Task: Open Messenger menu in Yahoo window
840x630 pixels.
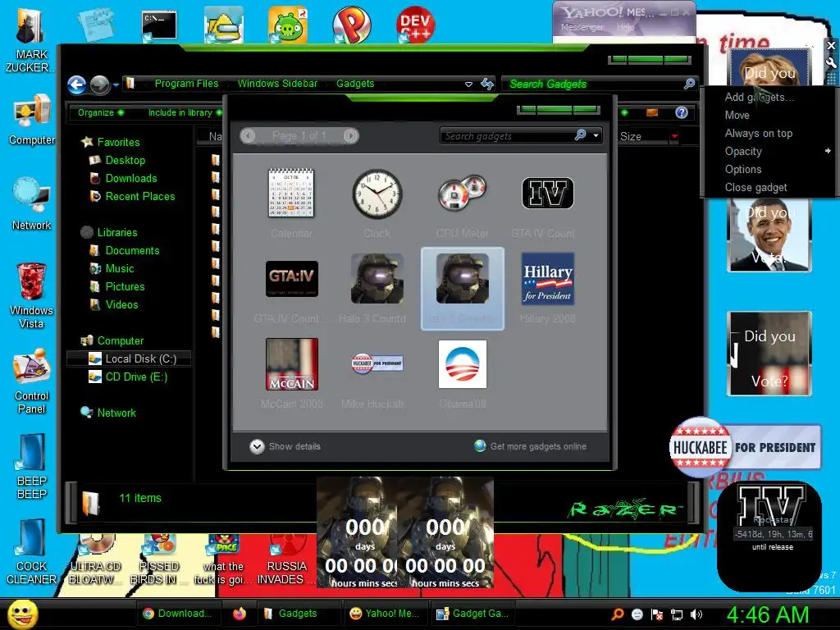Action: 582,27
